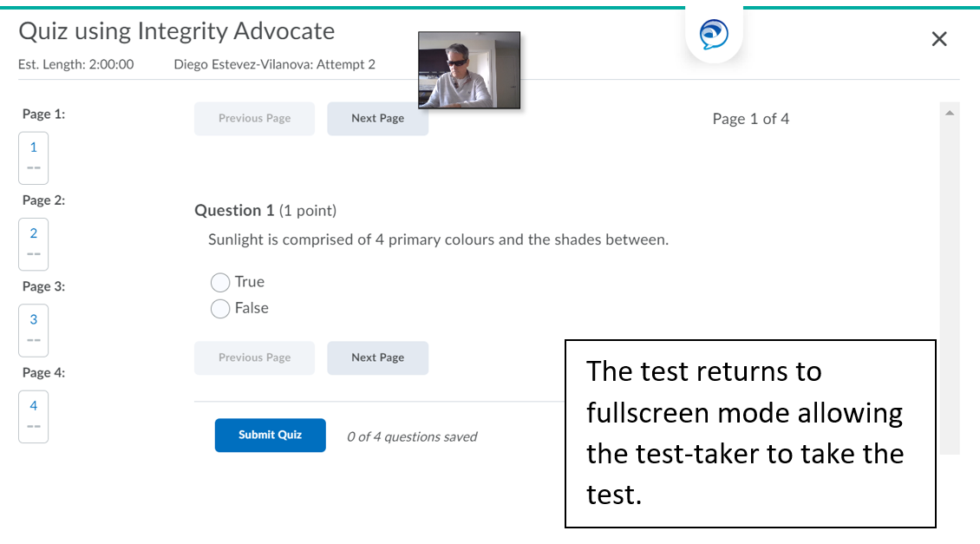Viewport: 980px width, 544px height.
Task: Close the quiz with the X icon
Action: point(938,39)
